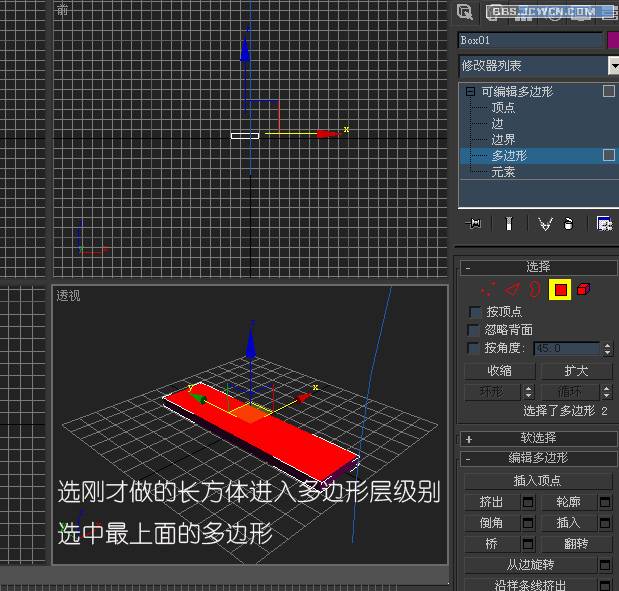The image size is (619, 591).
Task: Open settings box next to 桥
Action: (528, 544)
